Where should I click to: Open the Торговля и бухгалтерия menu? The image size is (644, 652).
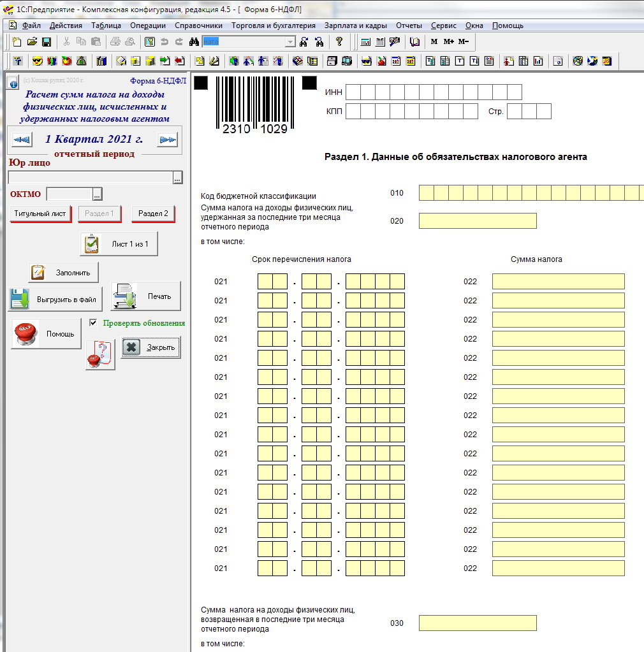coord(274,25)
